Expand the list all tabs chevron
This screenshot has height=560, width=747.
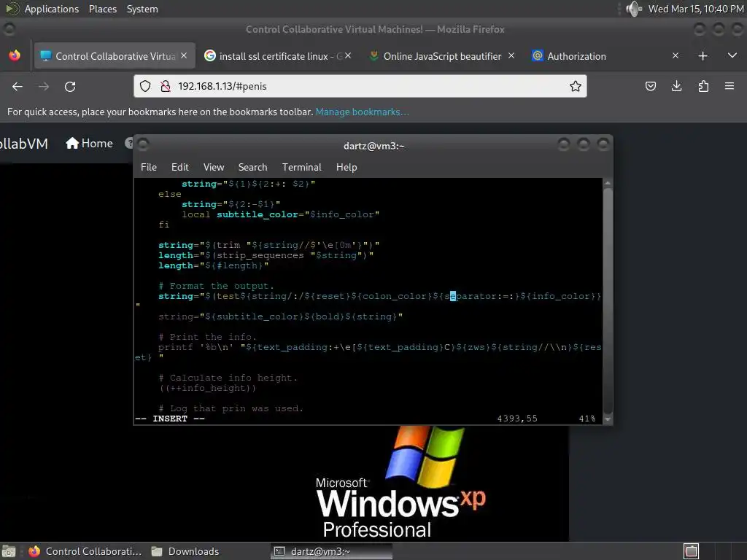point(732,55)
